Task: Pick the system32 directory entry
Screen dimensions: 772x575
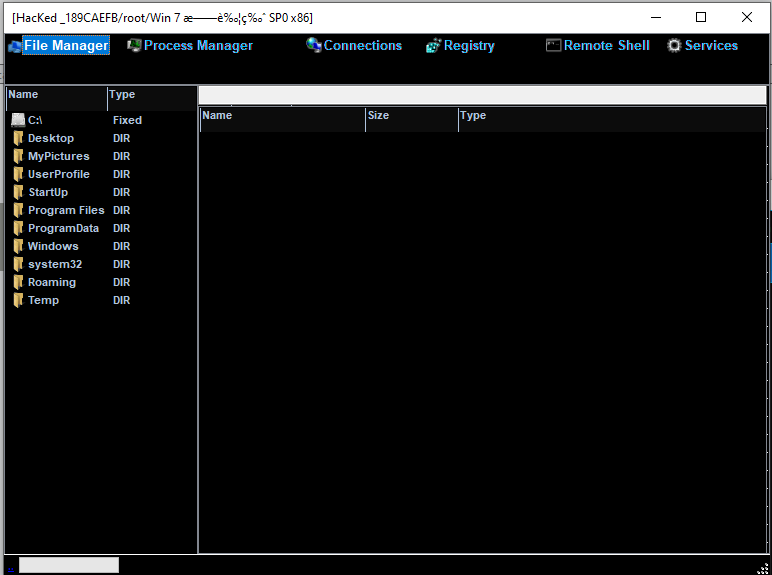Action: tap(55, 264)
